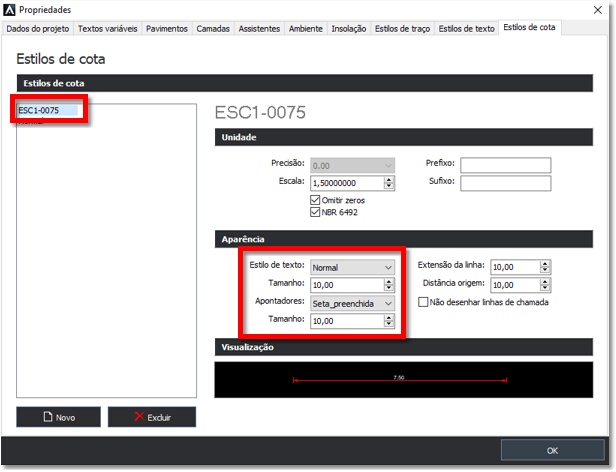Go to the Dados do projeto tab
Screen dimensions: 616x472
point(37,29)
